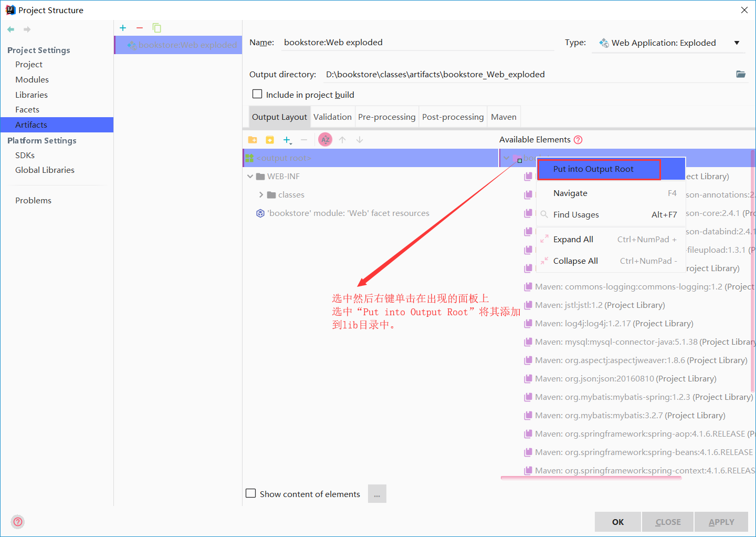Screen dimensions: 756x537
Task: Switch to Post-processing tab
Action: click(453, 117)
